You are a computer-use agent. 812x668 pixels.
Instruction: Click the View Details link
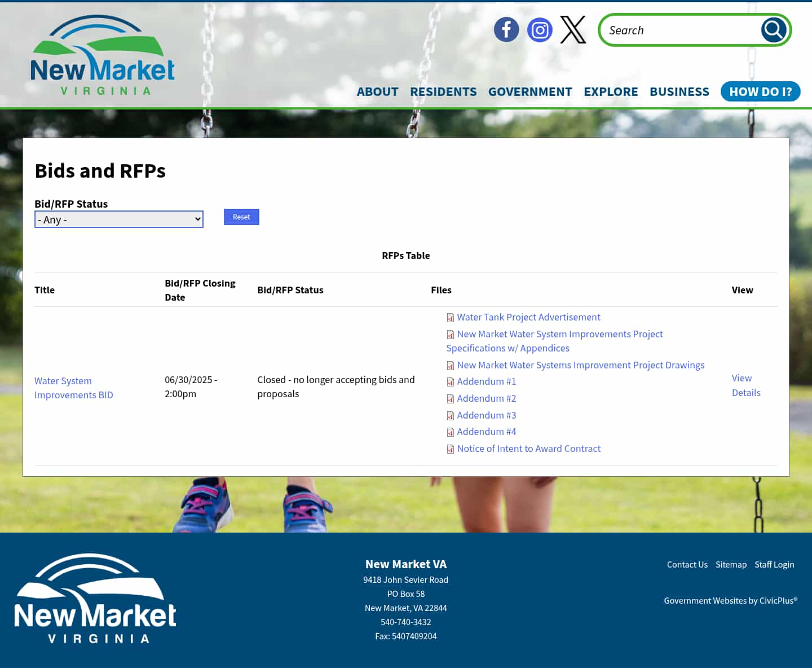pos(746,385)
